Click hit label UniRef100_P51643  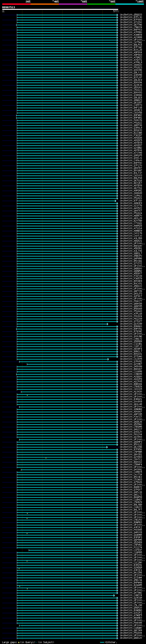131,312
